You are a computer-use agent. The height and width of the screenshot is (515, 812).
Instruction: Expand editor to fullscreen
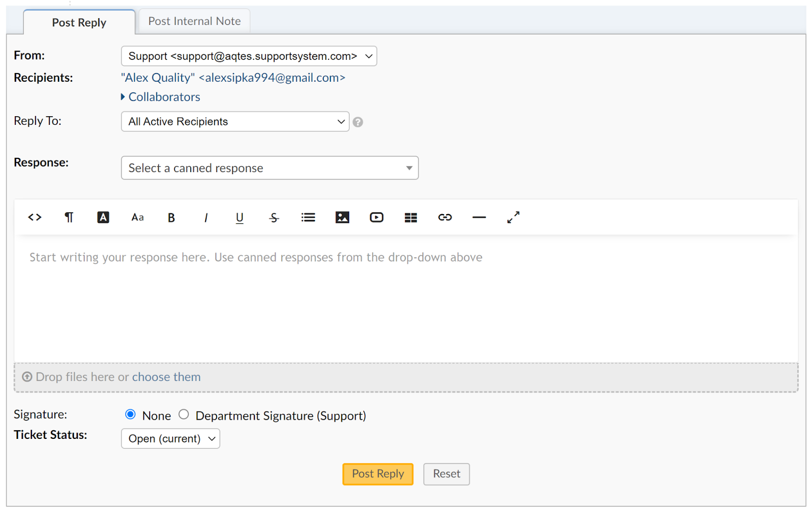pos(513,218)
